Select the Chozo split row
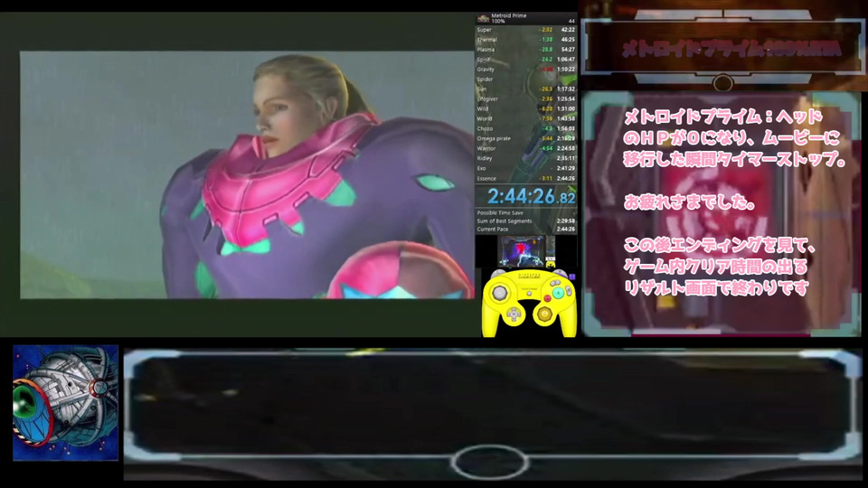The height and width of the screenshot is (488, 868). (x=526, y=129)
